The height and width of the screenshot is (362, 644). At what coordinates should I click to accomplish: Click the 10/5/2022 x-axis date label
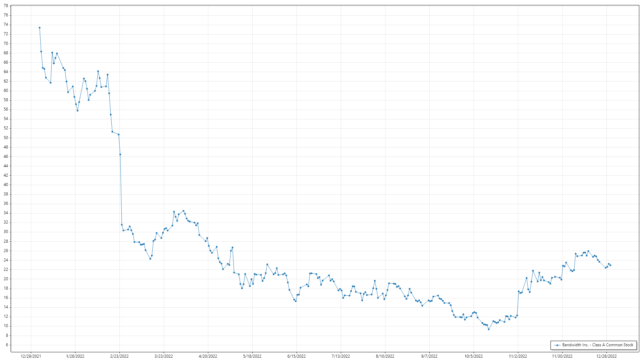(x=474, y=356)
